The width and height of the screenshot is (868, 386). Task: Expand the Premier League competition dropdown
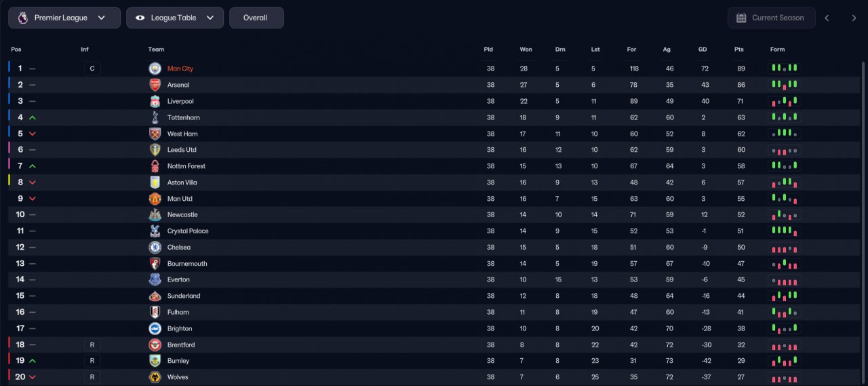click(64, 18)
